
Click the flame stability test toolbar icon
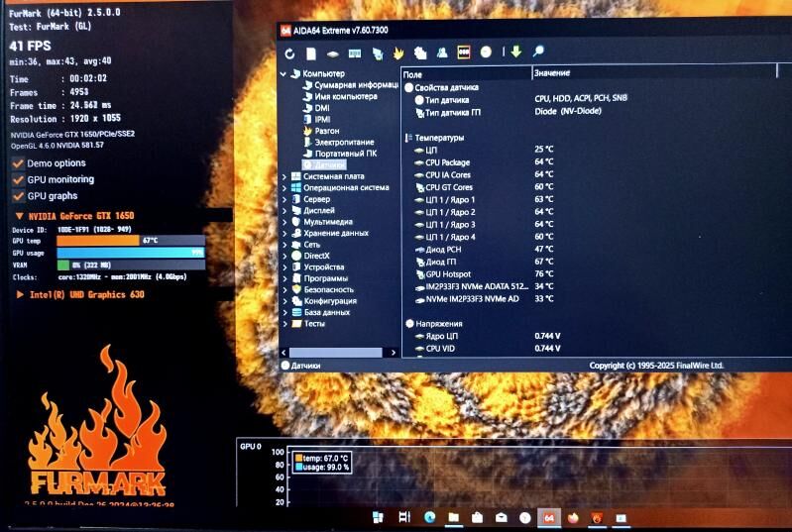(398, 53)
